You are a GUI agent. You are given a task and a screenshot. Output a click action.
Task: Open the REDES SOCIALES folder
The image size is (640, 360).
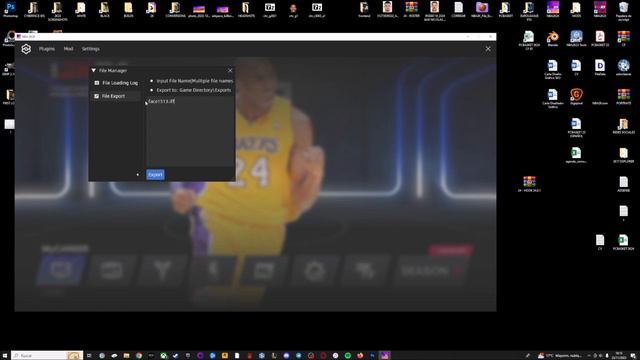pos(623,126)
